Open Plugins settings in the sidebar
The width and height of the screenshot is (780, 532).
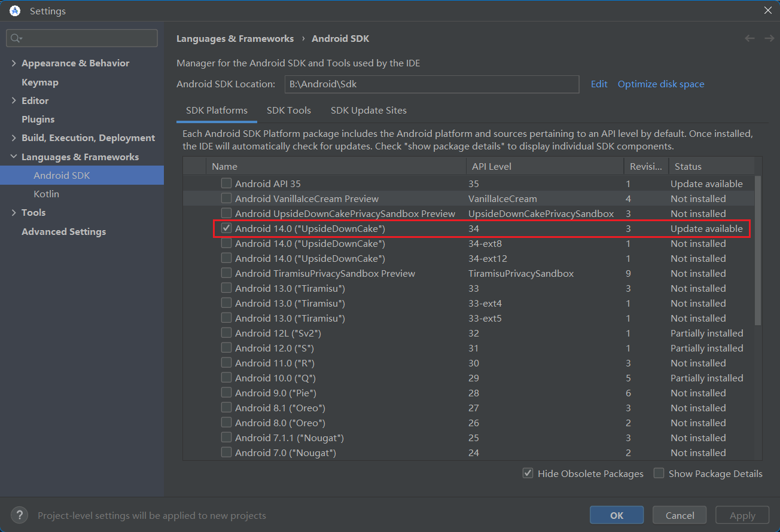pos(38,120)
